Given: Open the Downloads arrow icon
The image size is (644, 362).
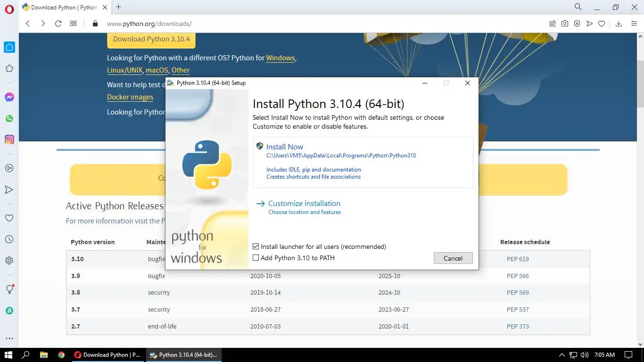Looking at the screenshot, I should coord(619,24).
